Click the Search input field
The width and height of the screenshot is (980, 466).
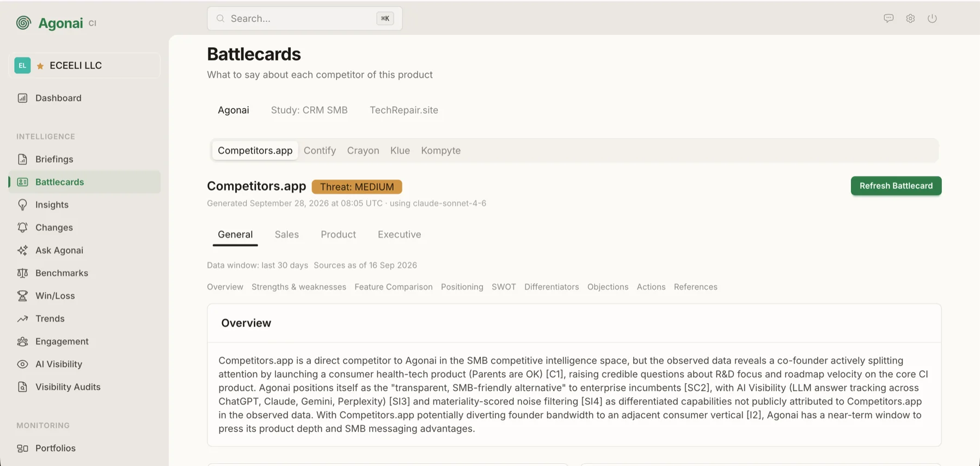pyautogui.click(x=305, y=19)
